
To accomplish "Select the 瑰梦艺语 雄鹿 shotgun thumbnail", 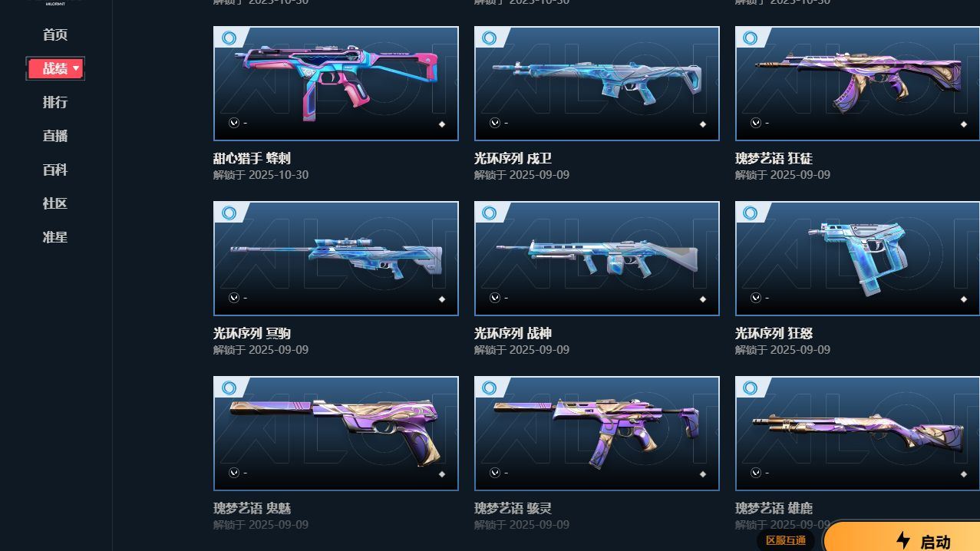I will pos(857,434).
